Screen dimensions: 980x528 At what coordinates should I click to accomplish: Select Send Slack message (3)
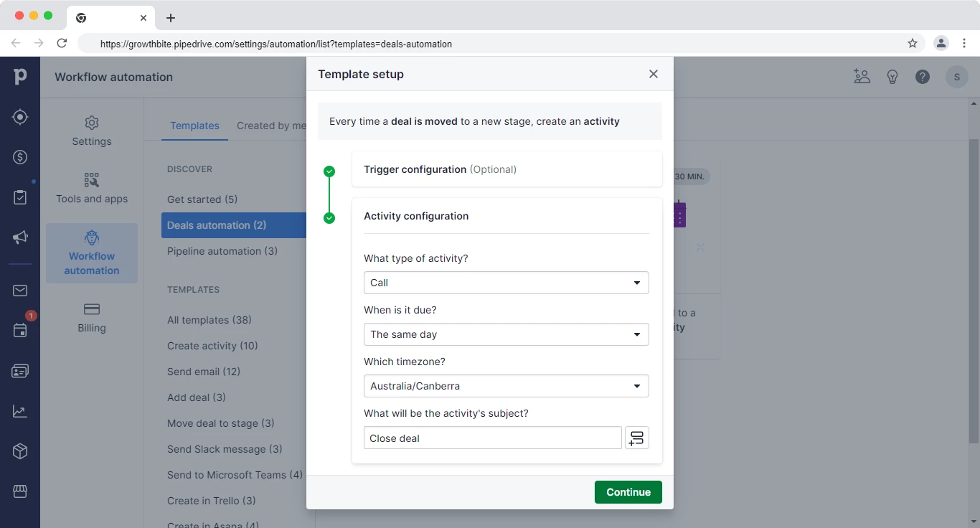coord(225,449)
